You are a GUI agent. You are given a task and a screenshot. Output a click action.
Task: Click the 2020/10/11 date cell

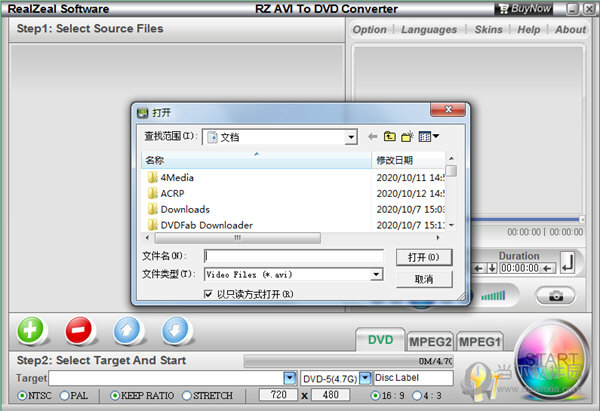pos(410,178)
